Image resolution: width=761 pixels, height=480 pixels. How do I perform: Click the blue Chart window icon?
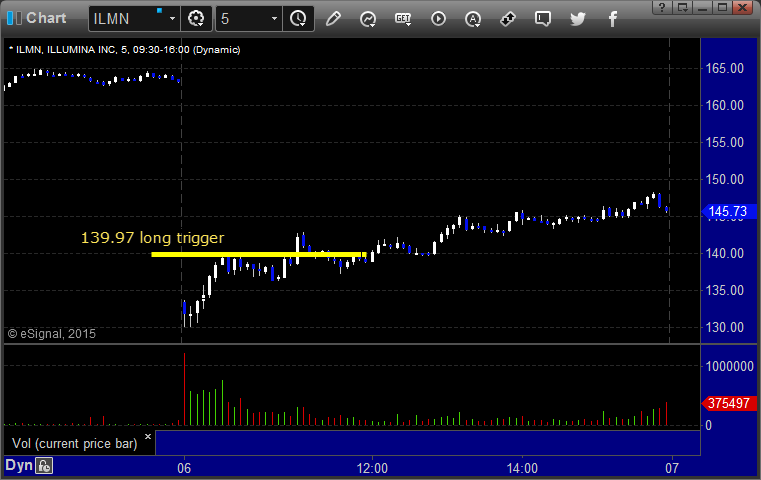tap(14, 18)
